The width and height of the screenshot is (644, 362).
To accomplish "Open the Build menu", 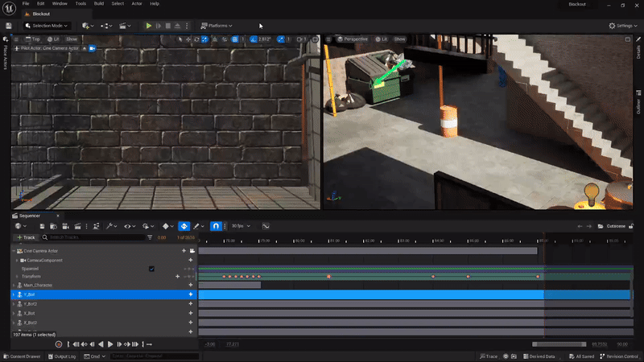I will pos(99,4).
